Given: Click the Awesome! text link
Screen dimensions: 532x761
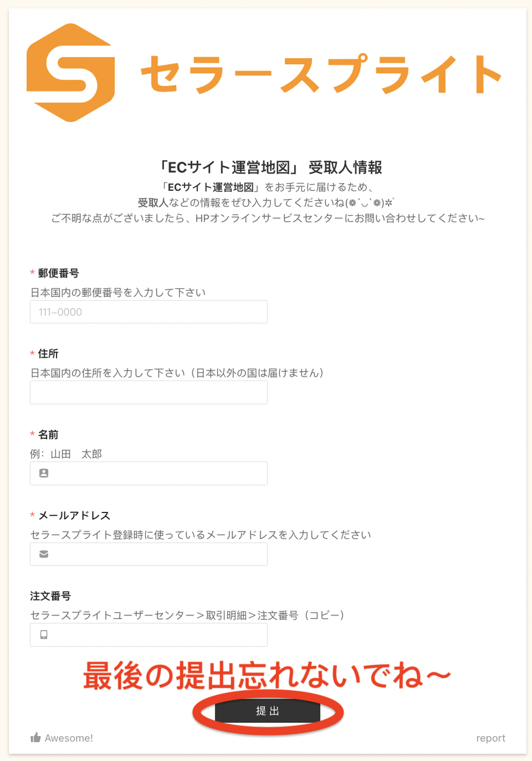Looking at the screenshot, I should (69, 738).
